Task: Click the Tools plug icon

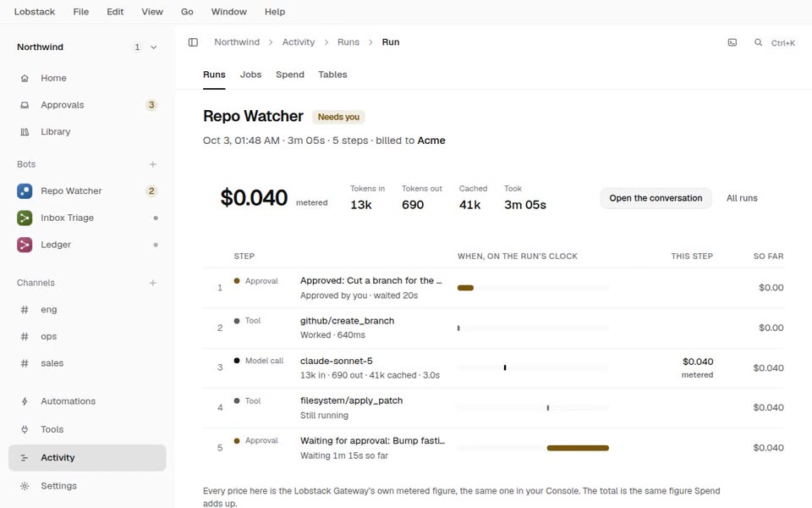Action: pyautogui.click(x=25, y=430)
